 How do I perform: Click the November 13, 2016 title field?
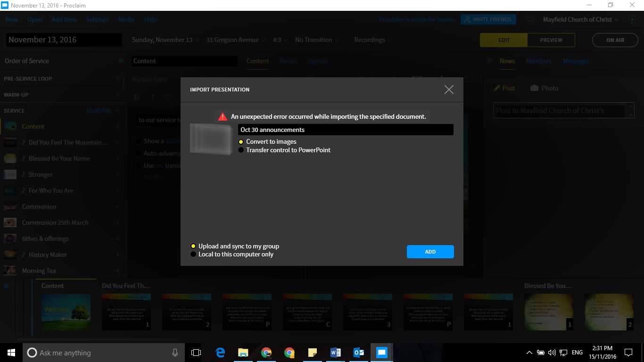click(x=64, y=40)
